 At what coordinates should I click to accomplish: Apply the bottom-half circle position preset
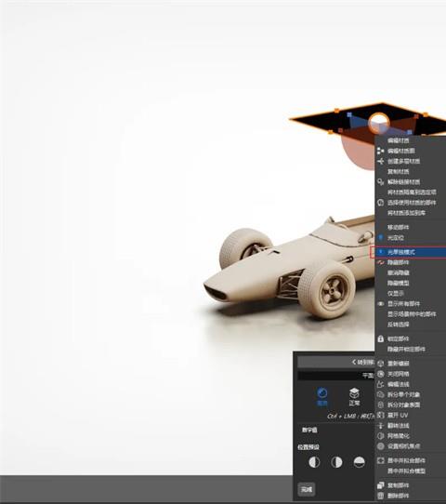(x=359, y=462)
